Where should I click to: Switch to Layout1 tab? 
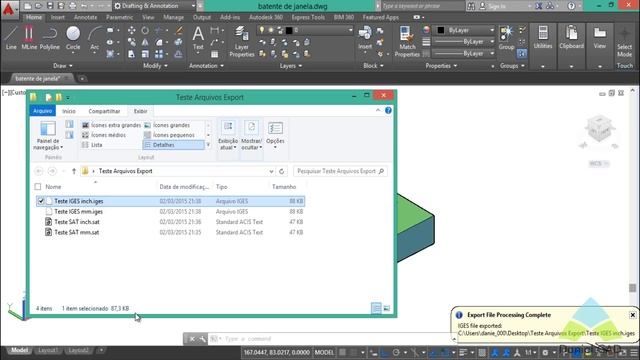[48, 350]
